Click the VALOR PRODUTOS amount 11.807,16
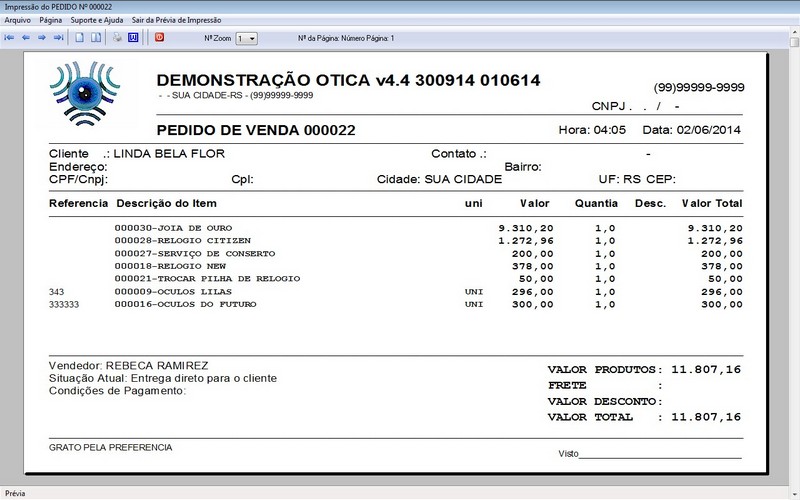The width and height of the screenshot is (800, 500). click(x=706, y=369)
